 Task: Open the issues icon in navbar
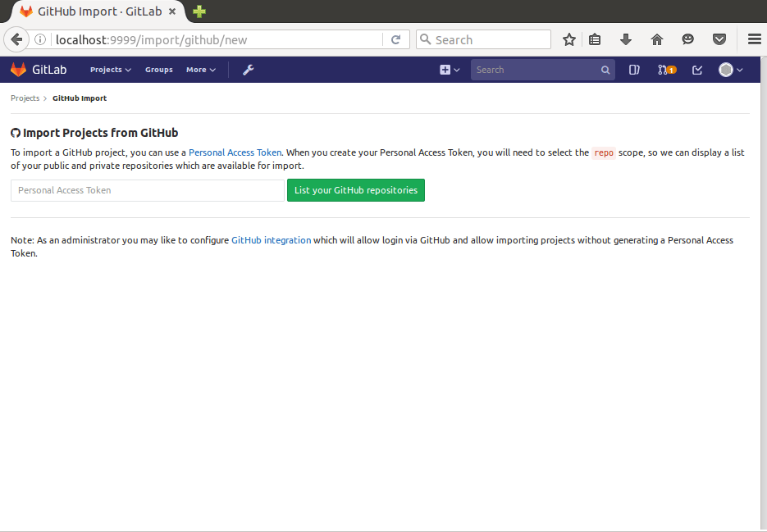[634, 70]
